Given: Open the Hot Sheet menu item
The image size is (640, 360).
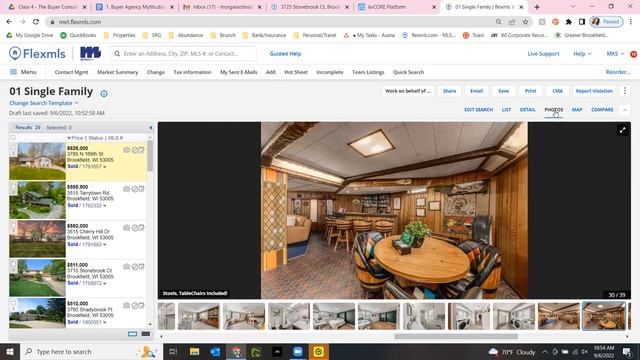Looking at the screenshot, I should coord(296,72).
